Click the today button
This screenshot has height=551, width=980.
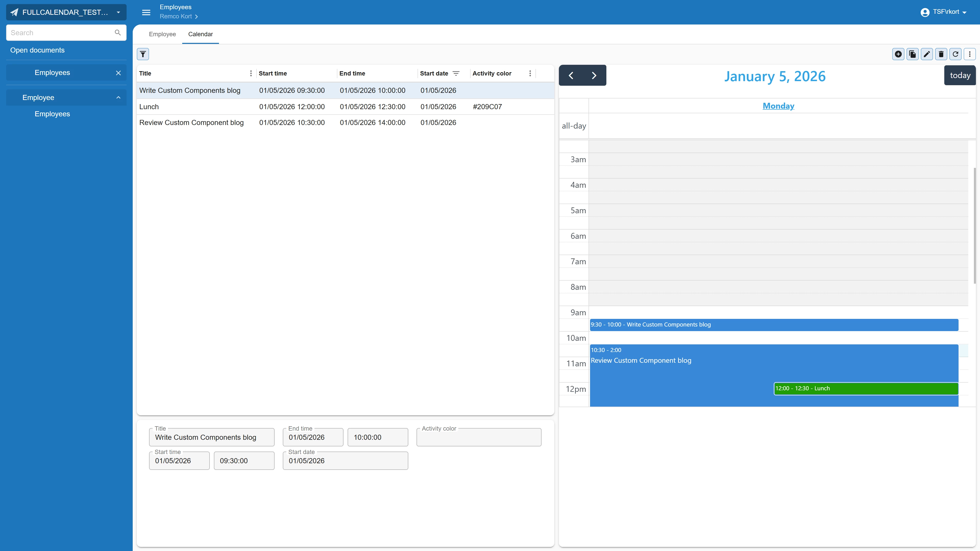pos(960,76)
